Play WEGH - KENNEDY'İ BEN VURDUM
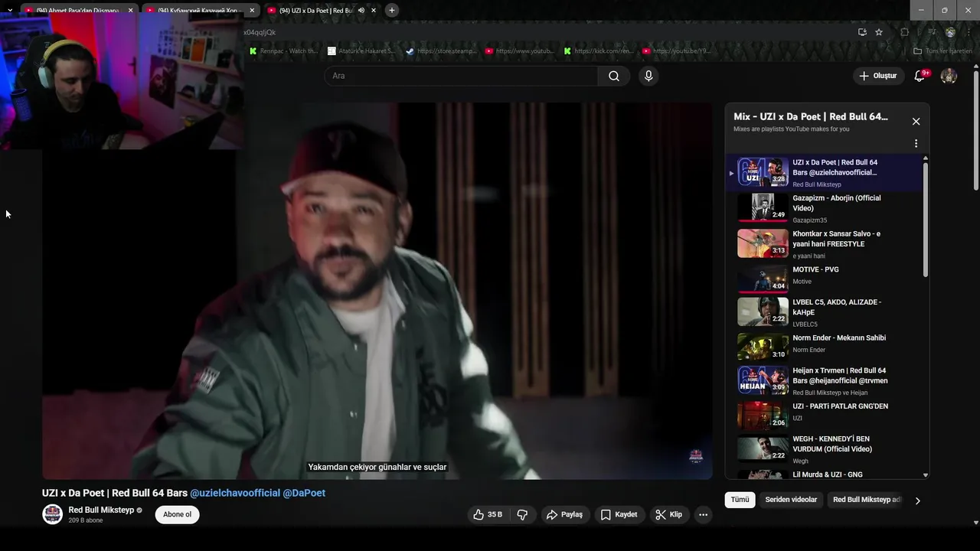 tap(824, 449)
